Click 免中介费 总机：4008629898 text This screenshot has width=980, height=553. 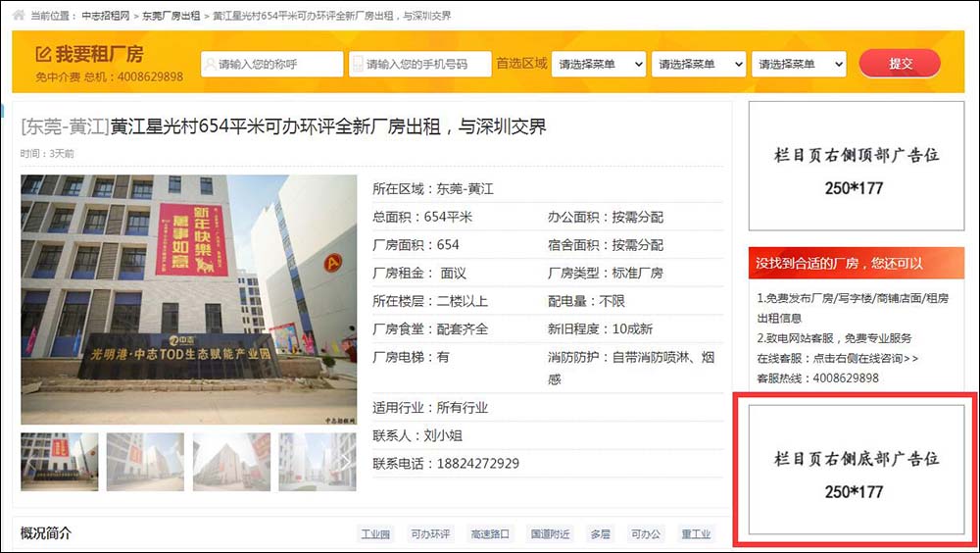(x=110, y=76)
